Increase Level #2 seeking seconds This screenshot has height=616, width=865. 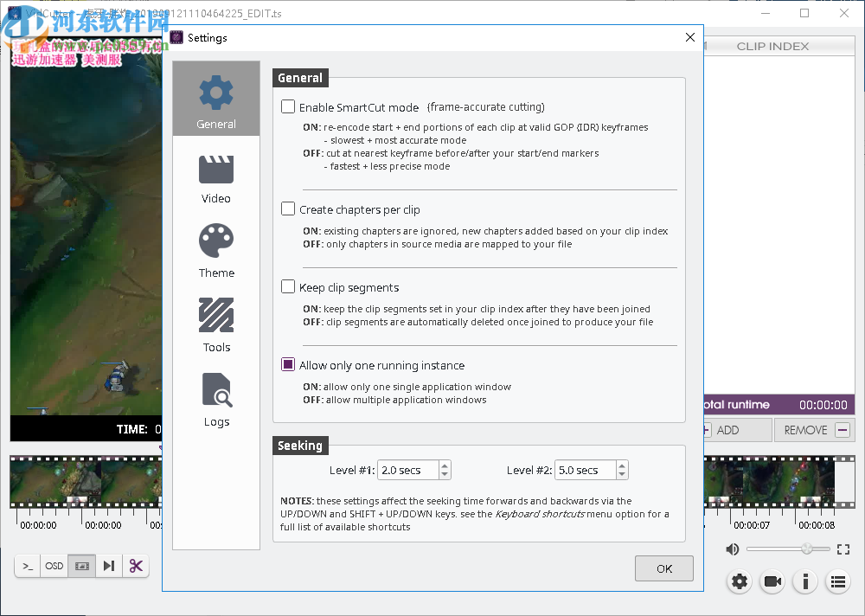tap(622, 465)
